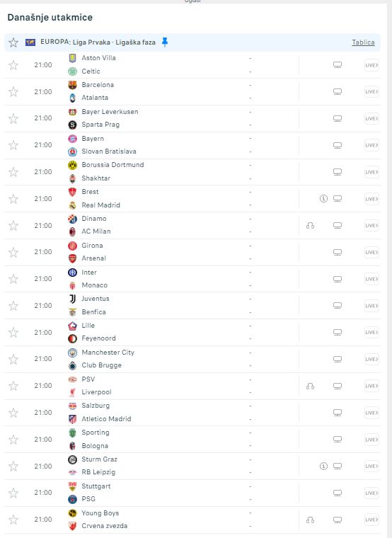Favorite the Aston Villa vs Celtic match

pyautogui.click(x=13, y=65)
